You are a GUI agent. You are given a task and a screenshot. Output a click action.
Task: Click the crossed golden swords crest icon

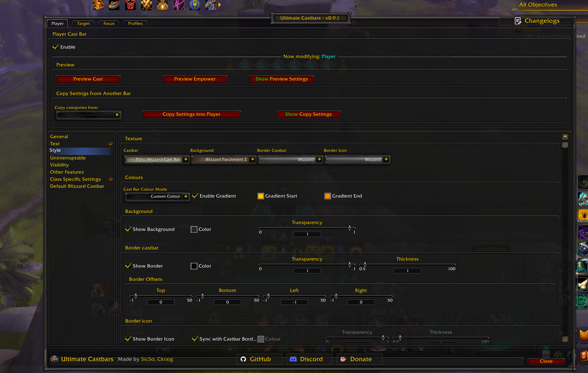pos(146,5)
